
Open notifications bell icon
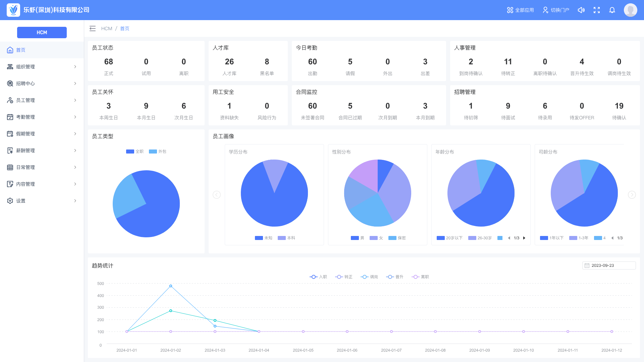[x=612, y=10]
